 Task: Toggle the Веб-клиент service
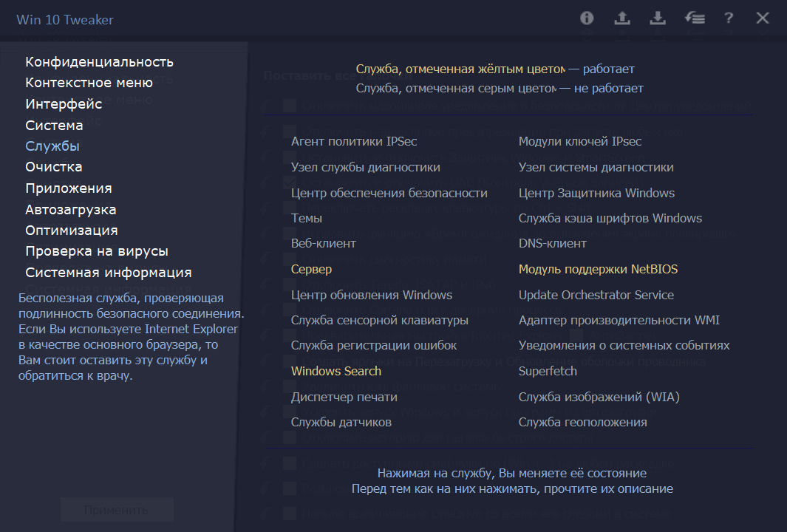(323, 243)
